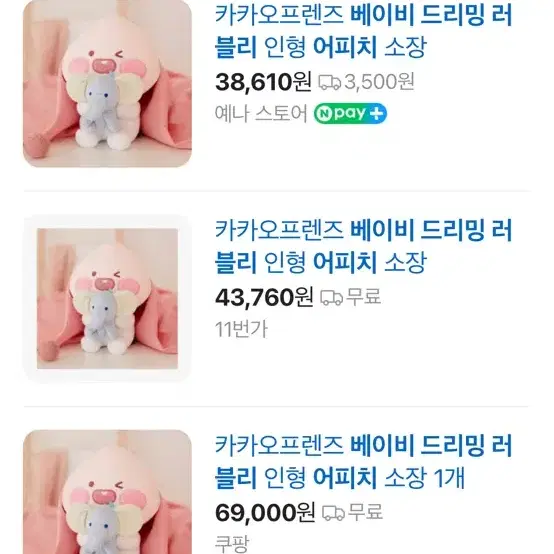
Task: Open the first 카카오프렌즈 어피치 소장 title link
Action: [364, 31]
